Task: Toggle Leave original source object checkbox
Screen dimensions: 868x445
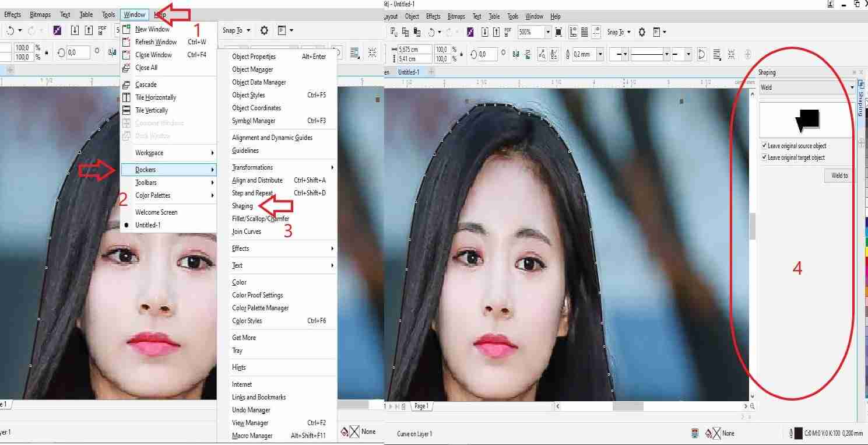Action: tap(764, 146)
